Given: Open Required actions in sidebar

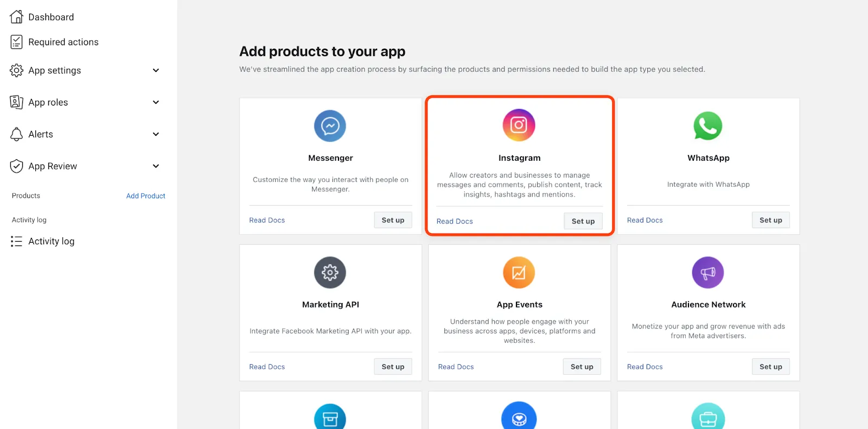Looking at the screenshot, I should pyautogui.click(x=63, y=42).
